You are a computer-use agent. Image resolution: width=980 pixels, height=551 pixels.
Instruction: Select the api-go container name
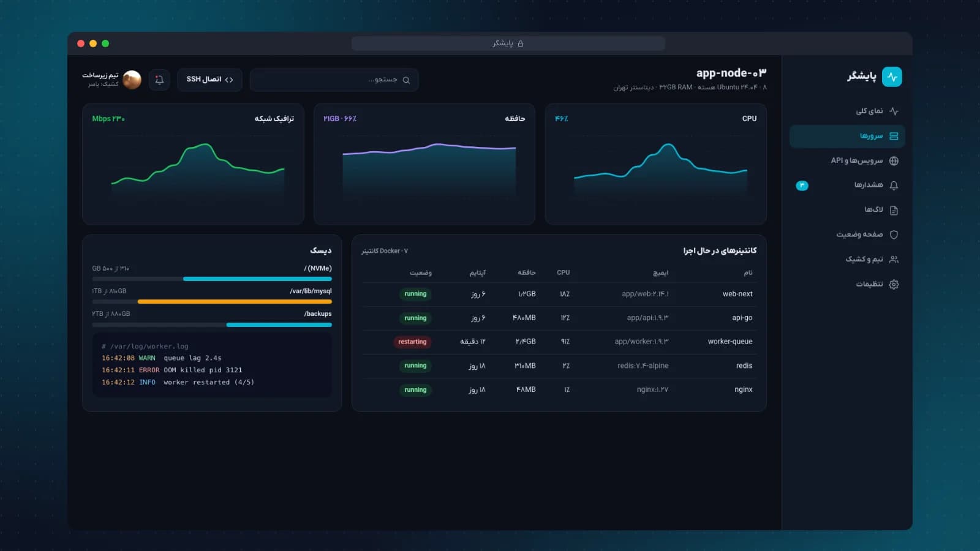point(742,318)
